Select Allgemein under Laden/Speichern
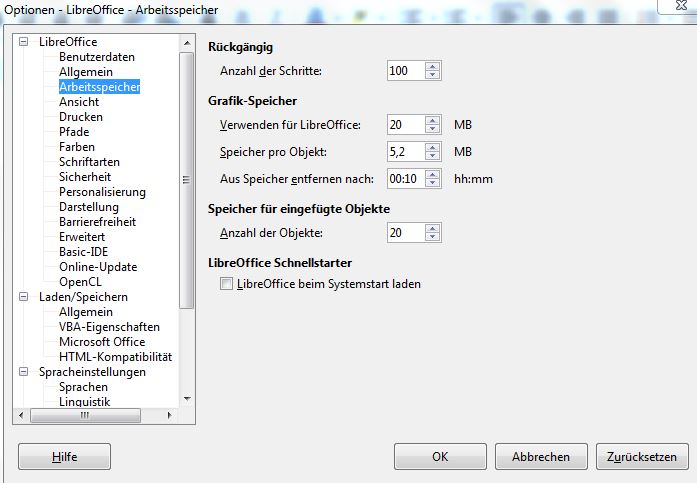This screenshot has width=697, height=483. click(86, 312)
